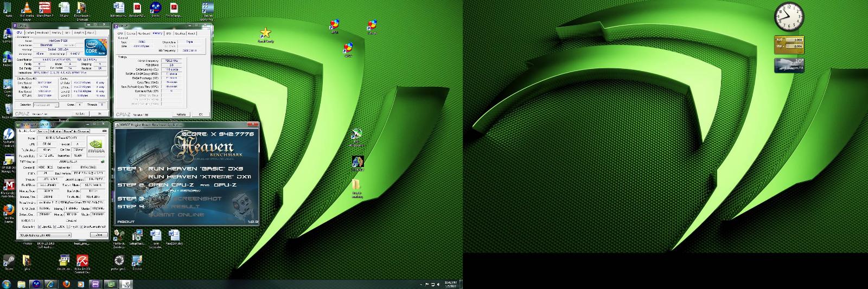Open Firefox from the taskbar
Viewport: 868px width, 289px height.
pyautogui.click(x=66, y=284)
